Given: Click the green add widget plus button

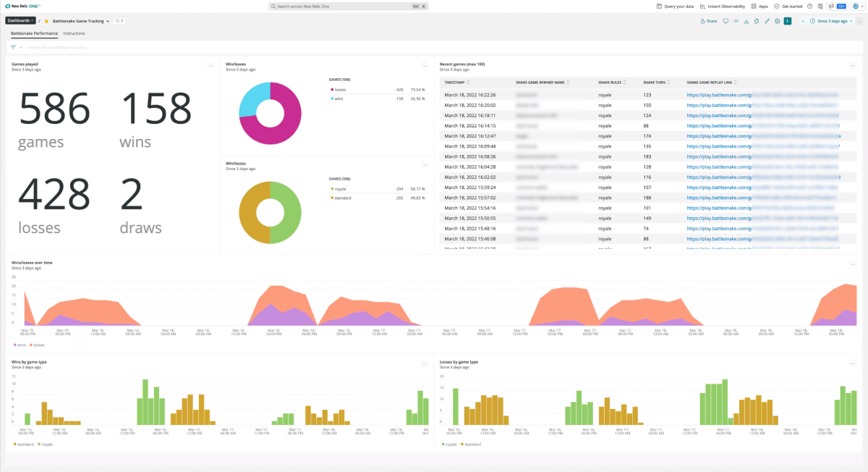Looking at the screenshot, I should coord(787,21).
